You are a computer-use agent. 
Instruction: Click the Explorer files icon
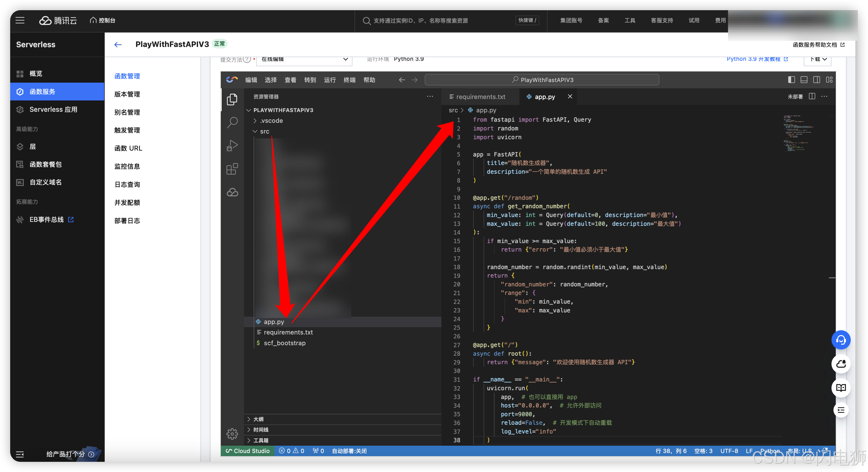click(x=232, y=99)
